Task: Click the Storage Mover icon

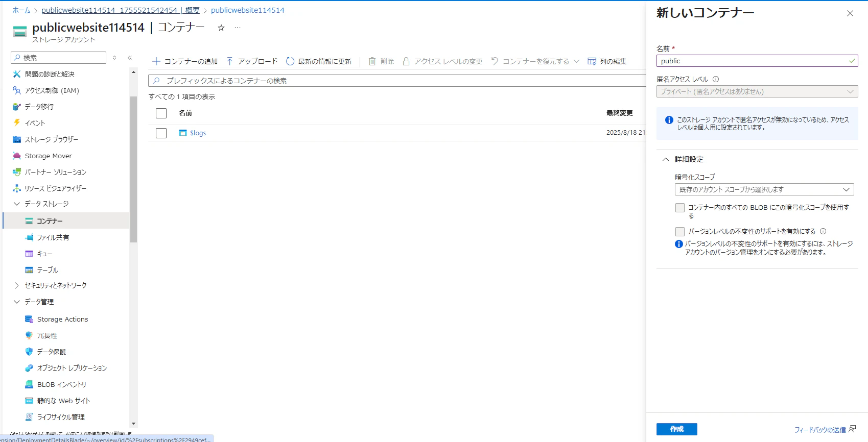Action: [x=17, y=156]
